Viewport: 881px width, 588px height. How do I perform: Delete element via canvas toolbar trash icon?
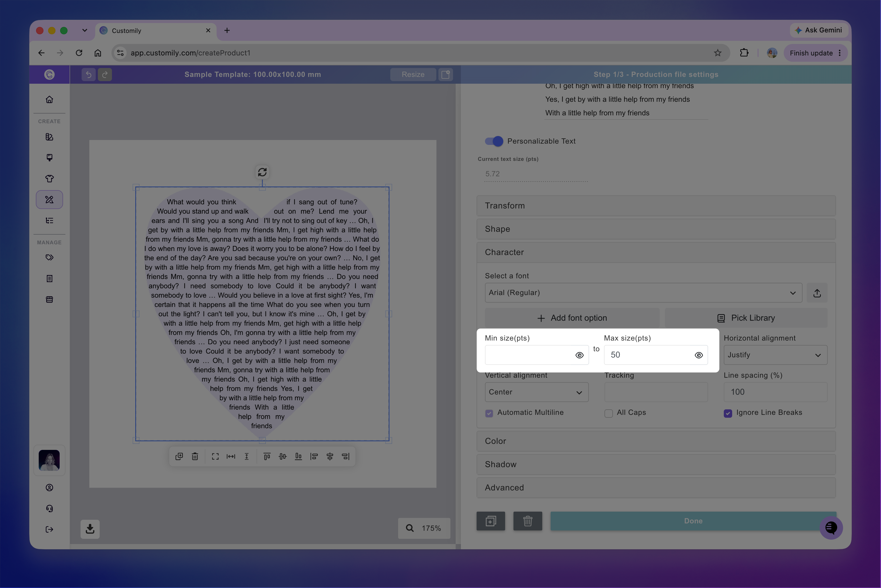(x=195, y=456)
